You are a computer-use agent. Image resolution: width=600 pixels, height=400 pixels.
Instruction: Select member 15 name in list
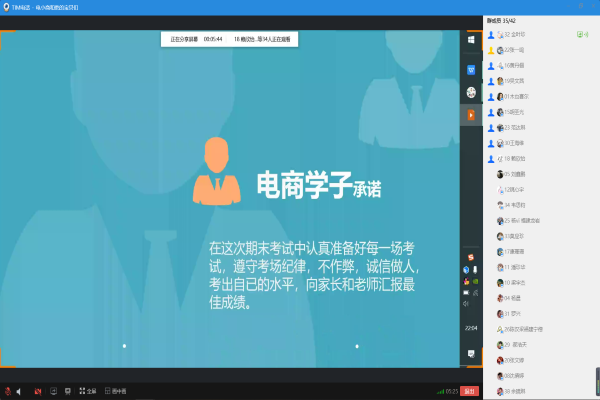click(514, 112)
